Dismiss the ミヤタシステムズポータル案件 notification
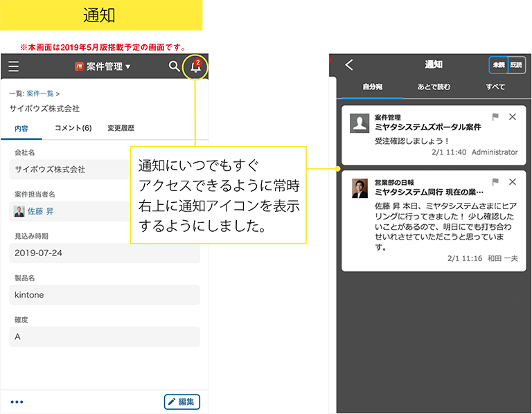This screenshot has height=414, width=532. point(513,117)
